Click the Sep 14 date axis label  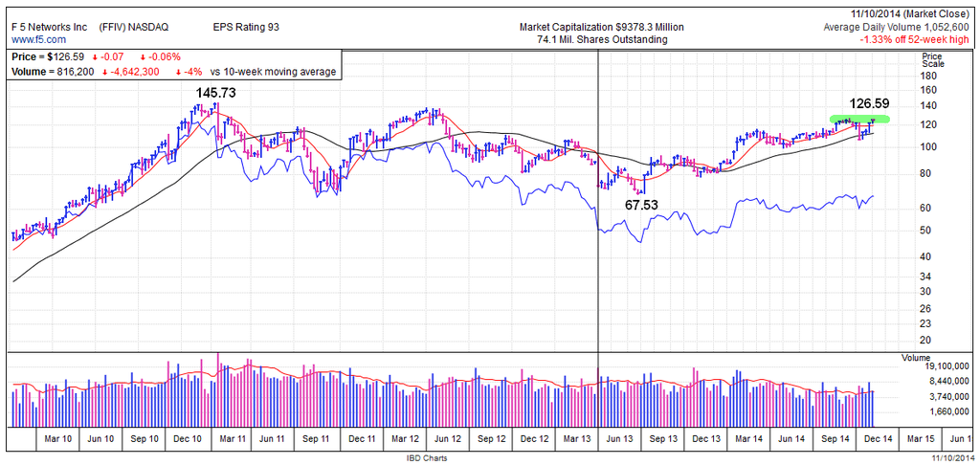(x=834, y=439)
